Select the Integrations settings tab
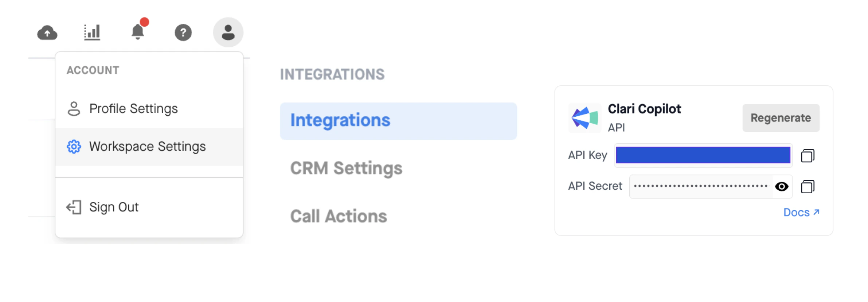 pos(398,121)
